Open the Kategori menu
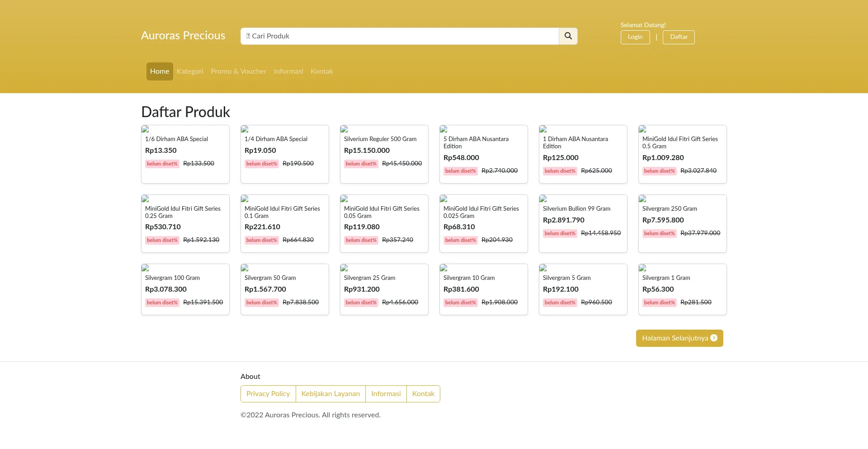Screen dimensions: 868x449 (x=190, y=71)
